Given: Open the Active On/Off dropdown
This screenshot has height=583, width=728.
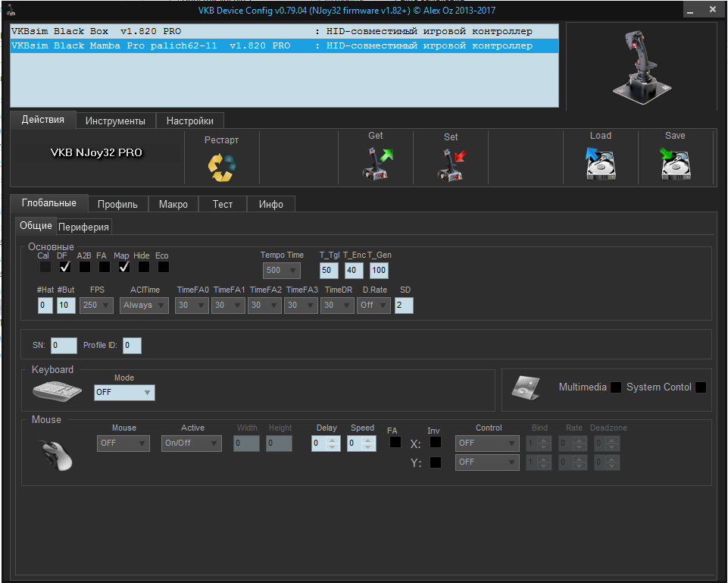Looking at the screenshot, I should click(x=192, y=444).
